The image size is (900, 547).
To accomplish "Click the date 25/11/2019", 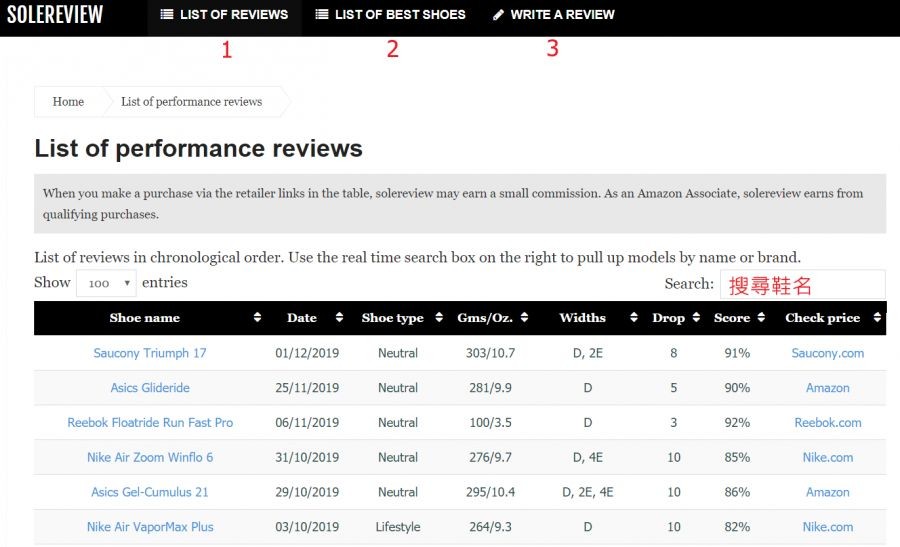I will (307, 388).
